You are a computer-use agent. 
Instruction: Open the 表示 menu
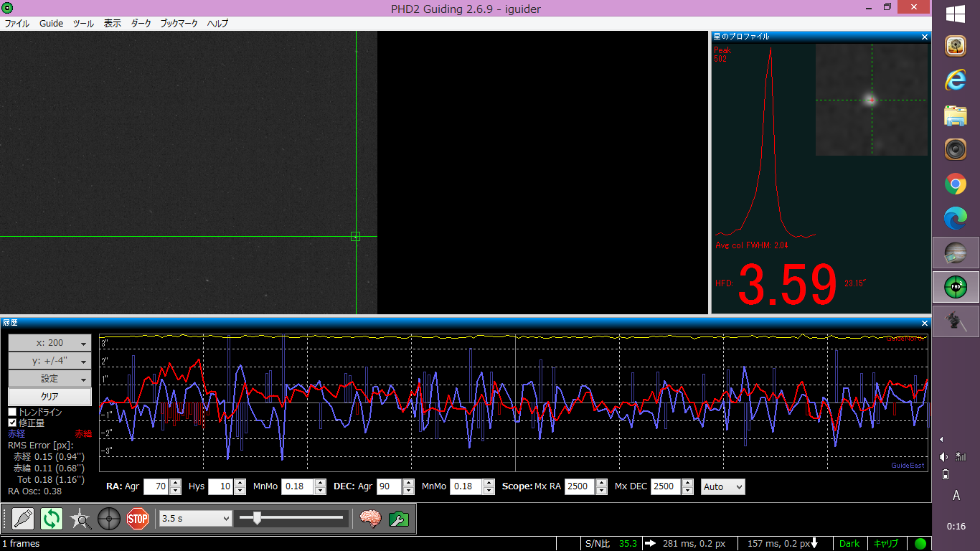113,24
